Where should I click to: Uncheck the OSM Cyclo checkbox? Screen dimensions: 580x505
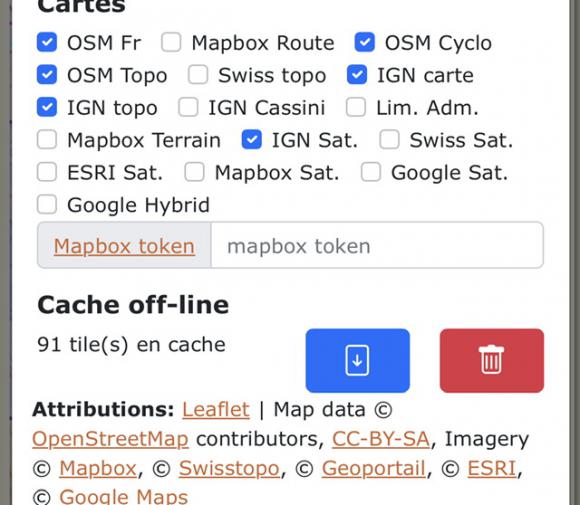click(365, 42)
